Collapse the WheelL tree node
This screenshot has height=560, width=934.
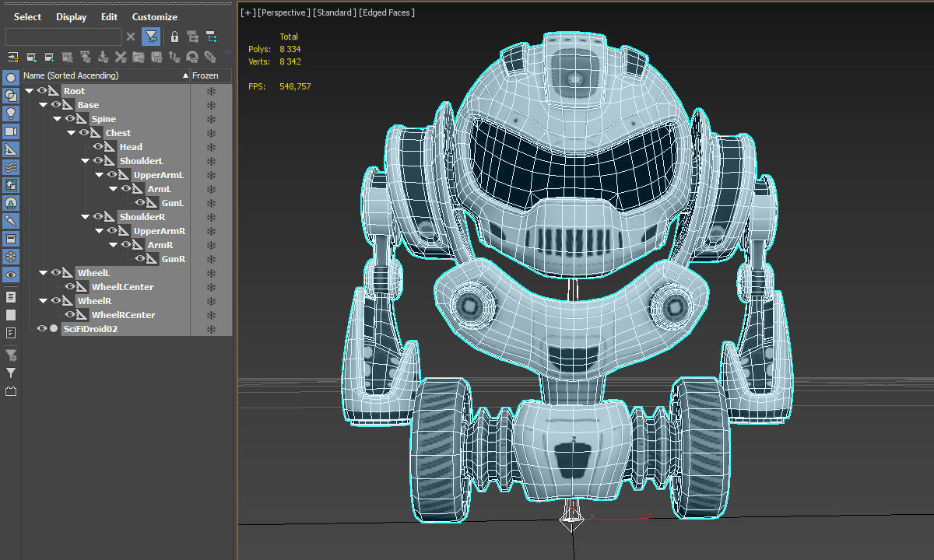tap(44, 273)
